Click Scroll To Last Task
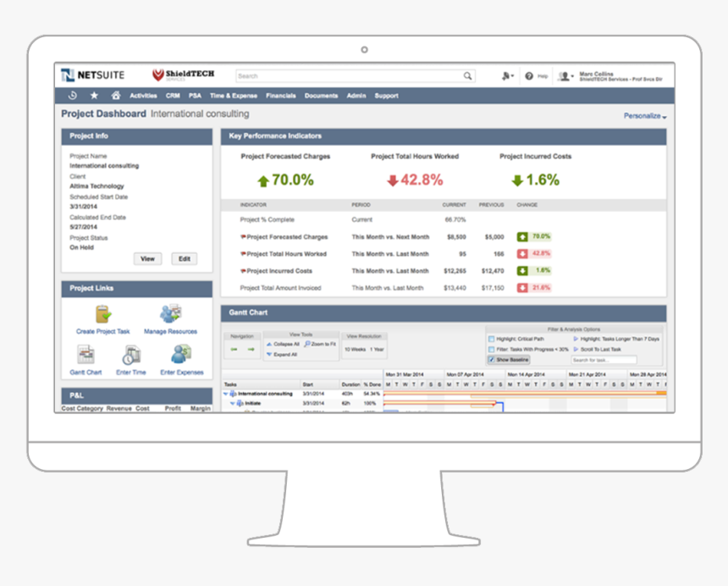728x586 pixels. click(x=598, y=349)
